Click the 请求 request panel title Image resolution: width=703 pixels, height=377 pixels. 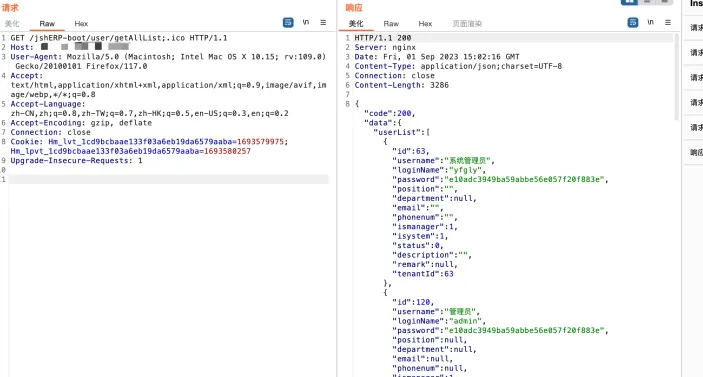(10, 8)
